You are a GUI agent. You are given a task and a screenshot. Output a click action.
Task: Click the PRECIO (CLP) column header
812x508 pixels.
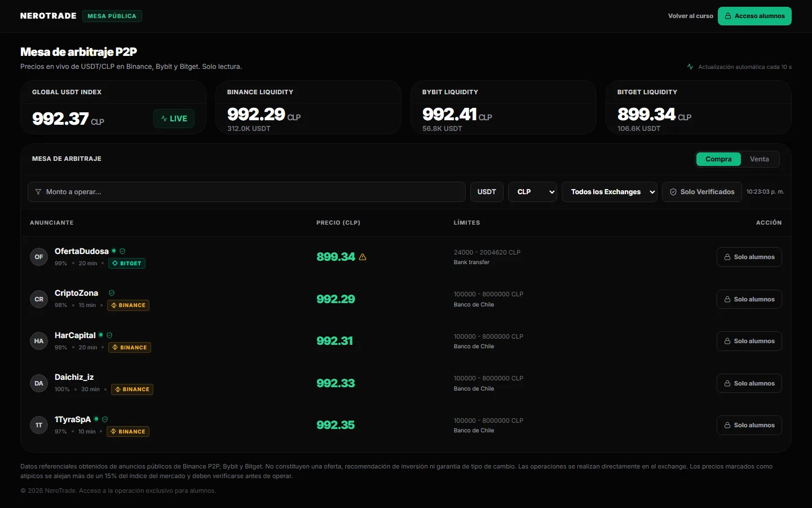tap(338, 223)
